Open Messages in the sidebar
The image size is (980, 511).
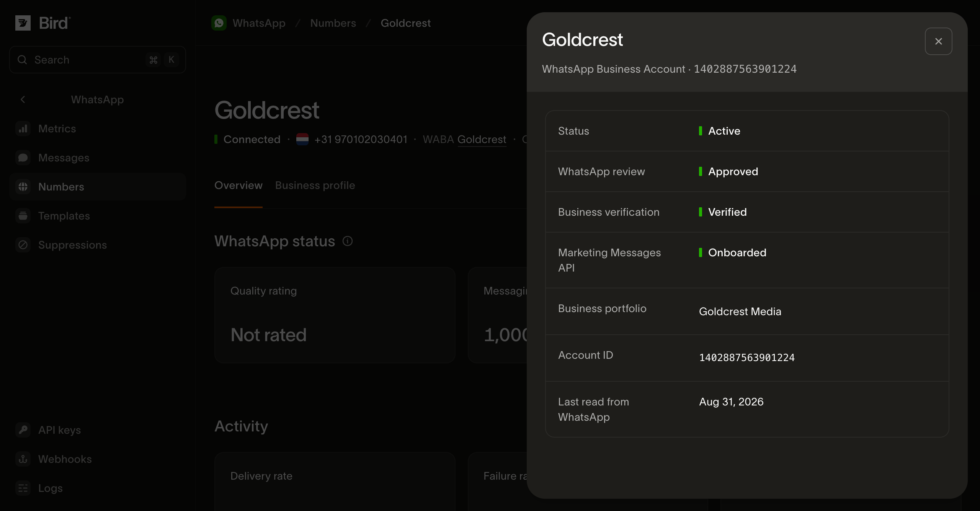[x=98, y=158]
